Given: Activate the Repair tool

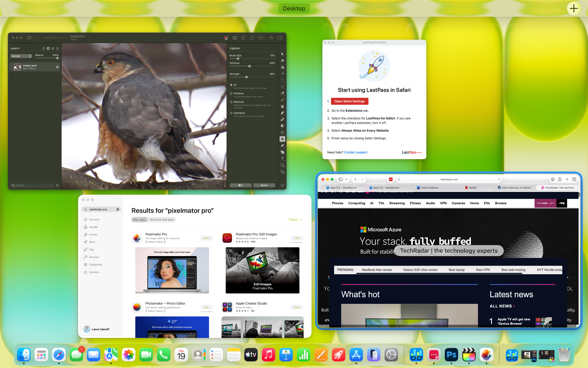Looking at the screenshot, I should pos(282,119).
